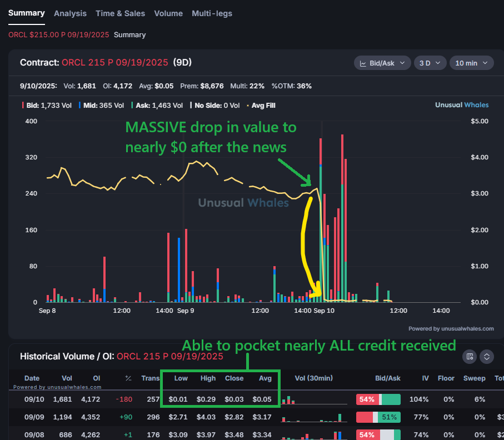Viewport: 504px width, 440px height.
Task: Toggle the Ask 1,463 Vol legend series
Action: pos(157,106)
